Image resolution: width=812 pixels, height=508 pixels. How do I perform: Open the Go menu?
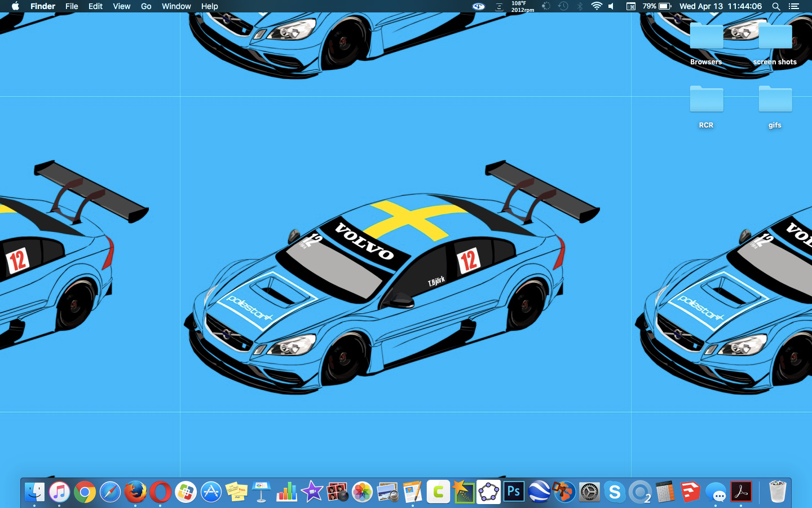tap(146, 6)
